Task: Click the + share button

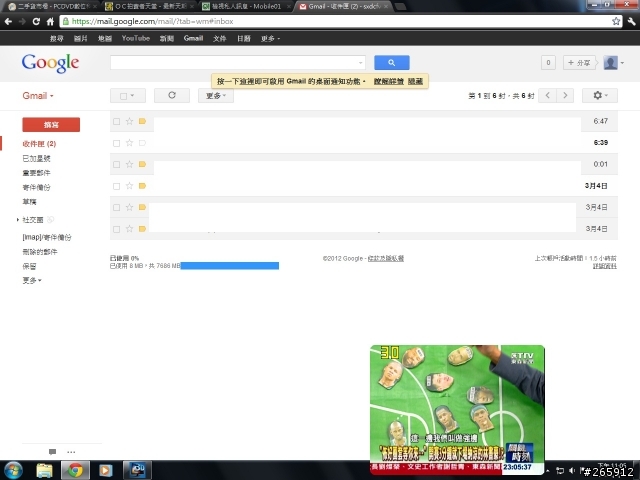Action: (579, 62)
